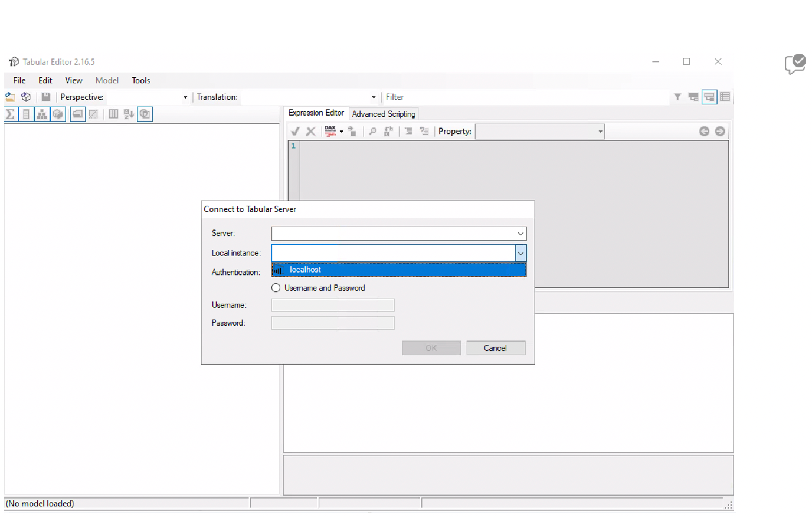Switch to the Expression Editor tab

point(316,113)
